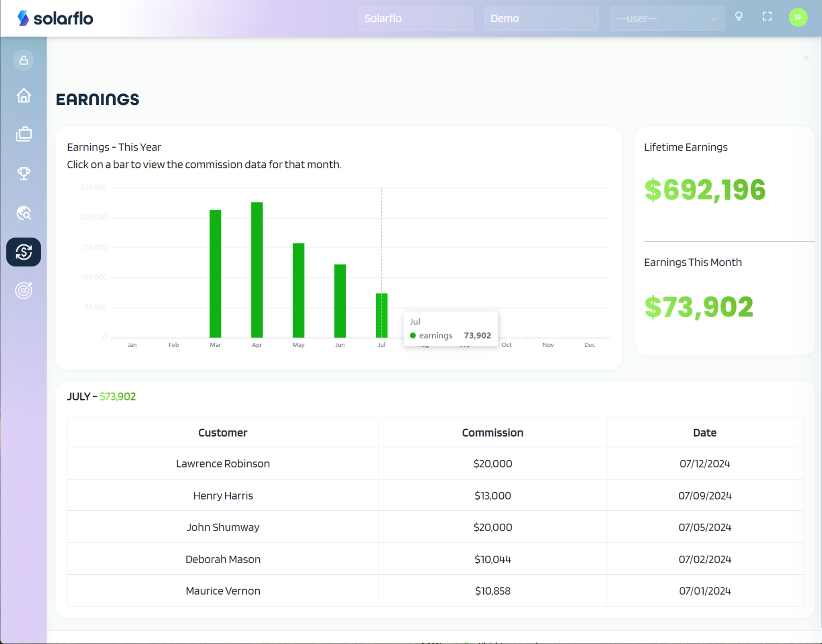Click the solarflo logo
Viewport: 822px width, 644px height.
[x=55, y=18]
